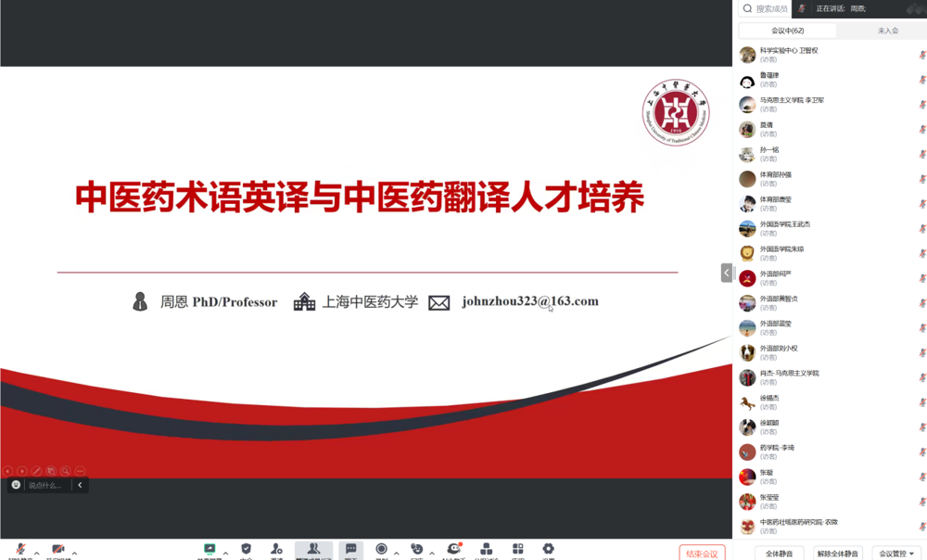The width and height of the screenshot is (927, 560).
Task: Collapse the member panel with side arrow
Action: (727, 273)
